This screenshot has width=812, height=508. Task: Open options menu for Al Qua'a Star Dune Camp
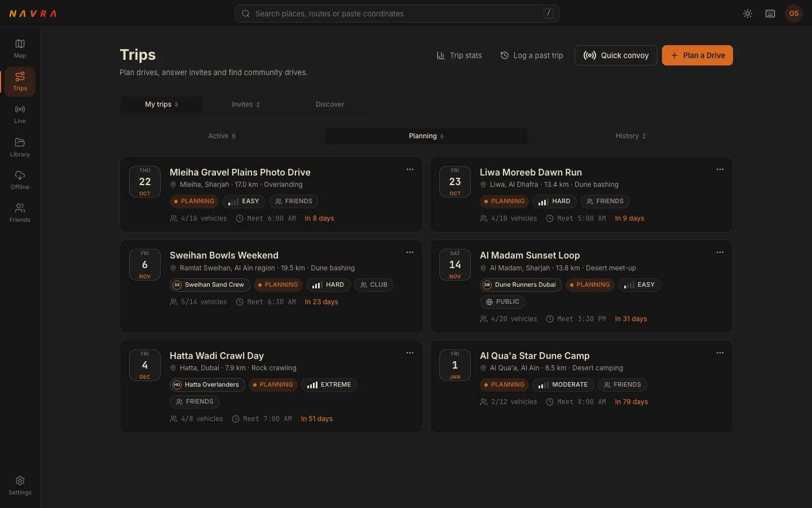[x=720, y=353]
